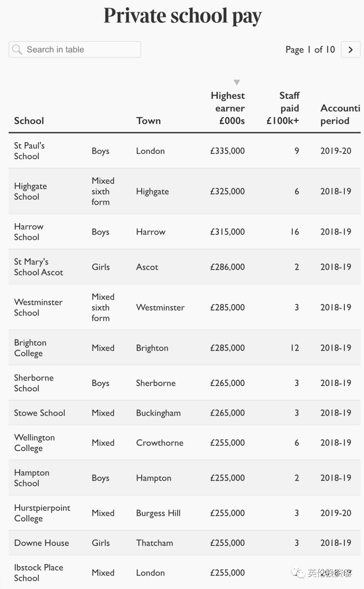Sort by the Town column header
This screenshot has width=364, height=589.
(148, 121)
